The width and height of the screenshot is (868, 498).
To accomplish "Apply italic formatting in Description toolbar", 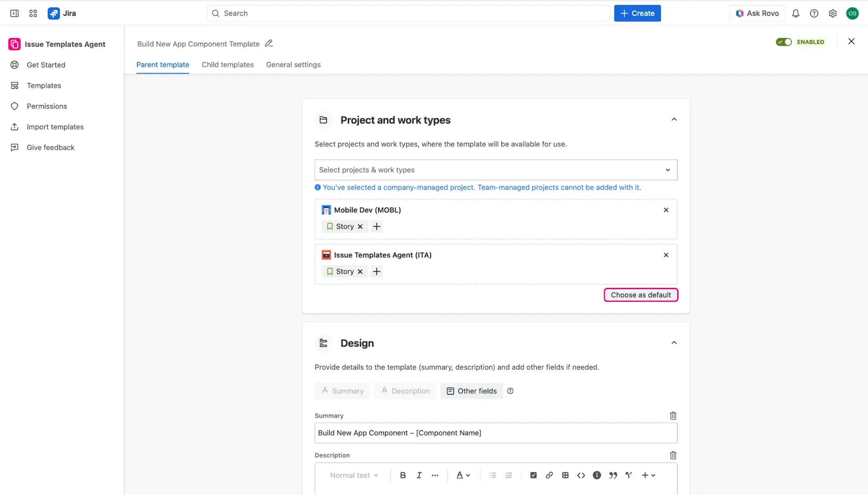I will pyautogui.click(x=419, y=475).
